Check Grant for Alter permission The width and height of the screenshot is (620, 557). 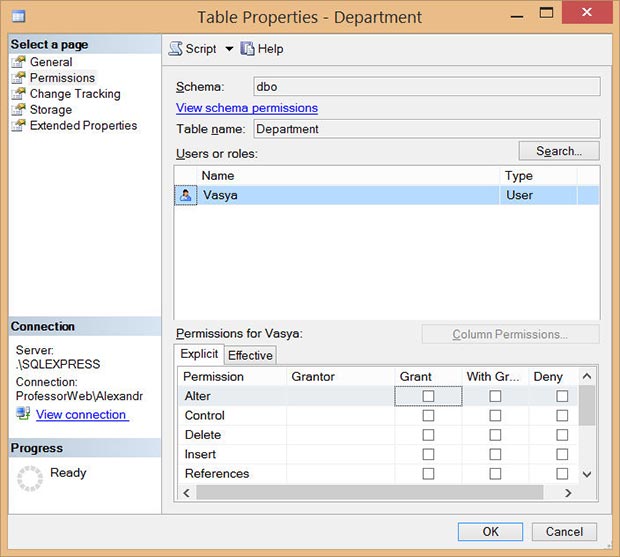[x=428, y=396]
